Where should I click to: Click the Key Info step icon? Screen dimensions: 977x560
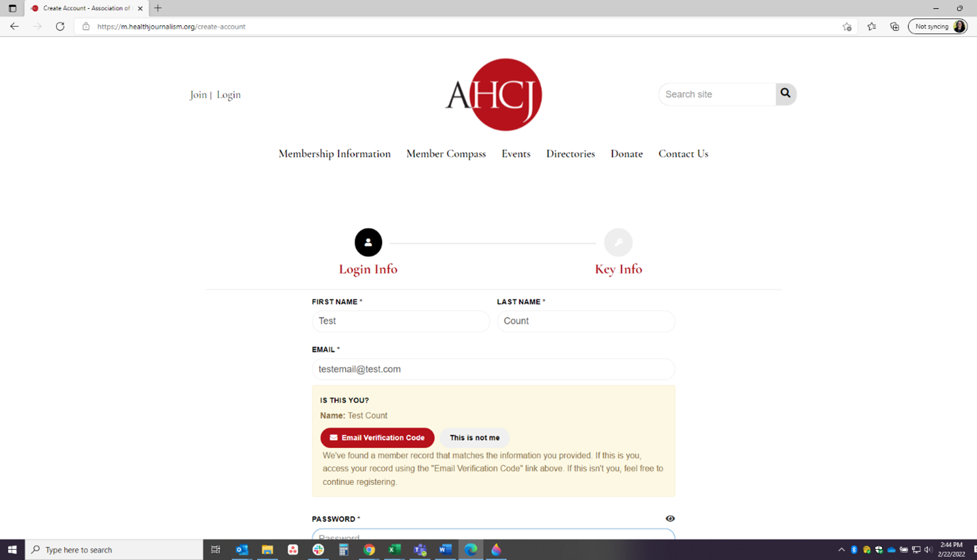coord(618,242)
